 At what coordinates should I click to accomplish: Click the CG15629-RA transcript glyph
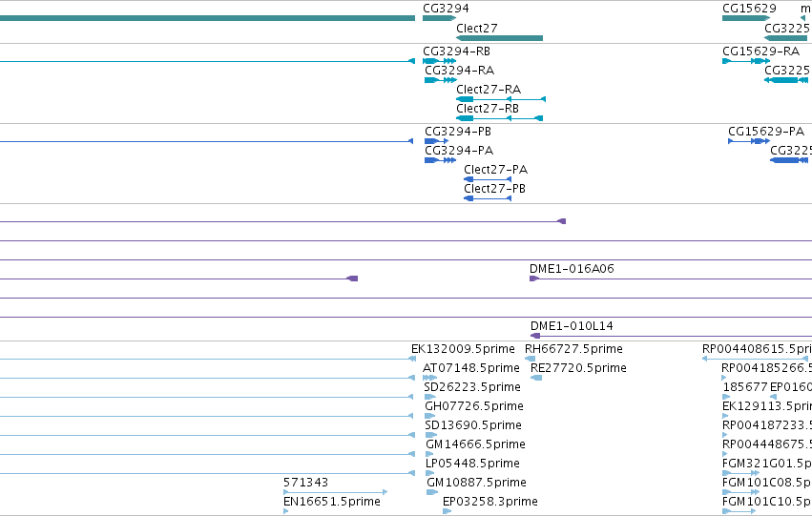[746, 61]
